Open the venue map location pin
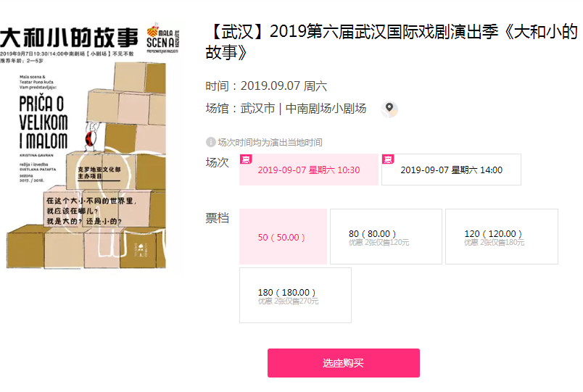This screenshot has height=392, width=583. coord(389,109)
